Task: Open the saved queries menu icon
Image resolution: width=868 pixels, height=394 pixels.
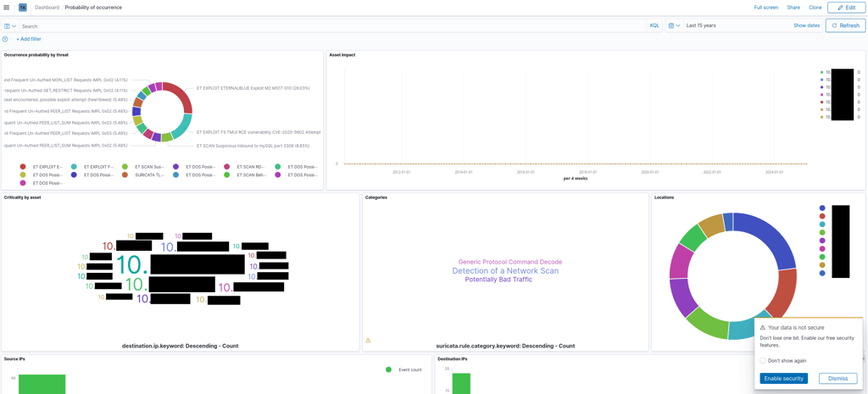Action: click(10, 26)
